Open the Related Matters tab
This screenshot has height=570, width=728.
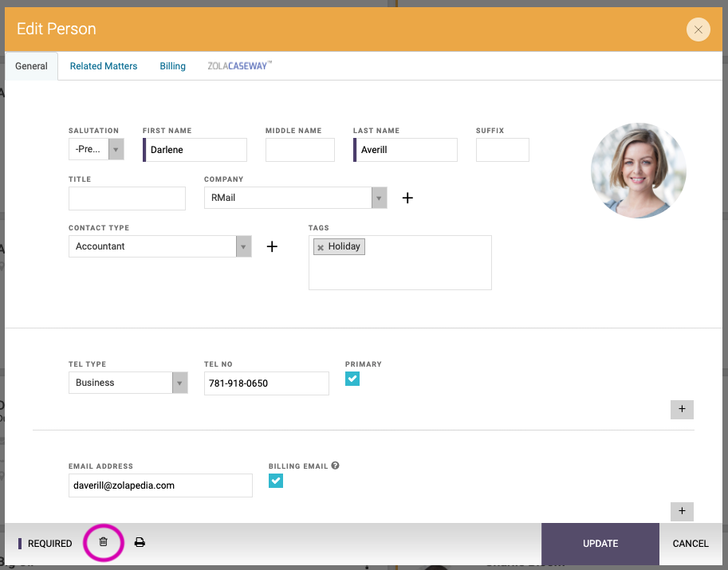coord(104,66)
